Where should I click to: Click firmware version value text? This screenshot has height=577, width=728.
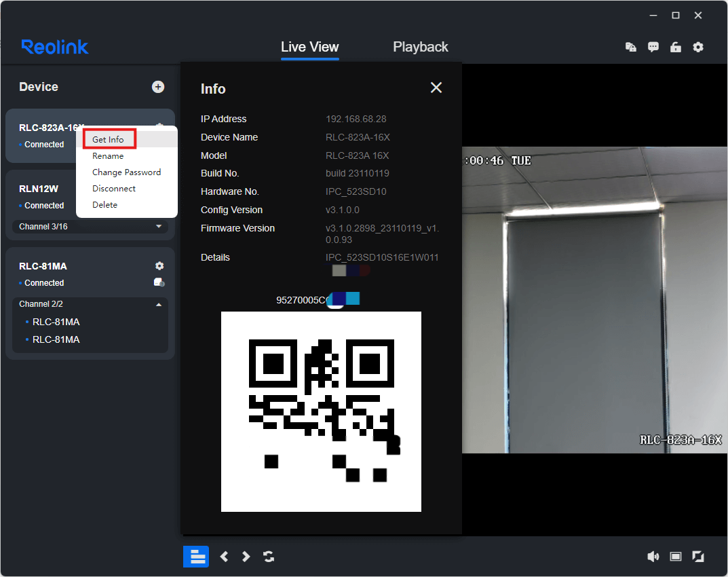[382, 234]
